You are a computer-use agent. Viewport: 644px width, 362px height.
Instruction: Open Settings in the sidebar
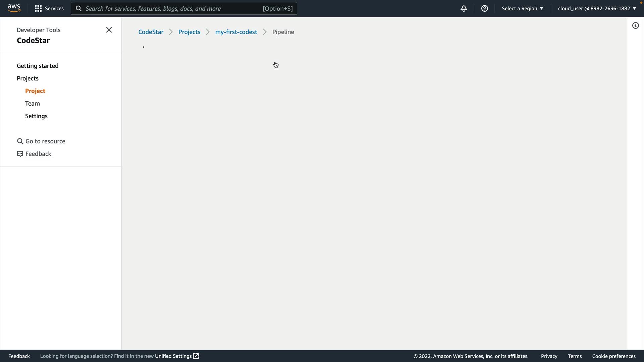pyautogui.click(x=36, y=116)
